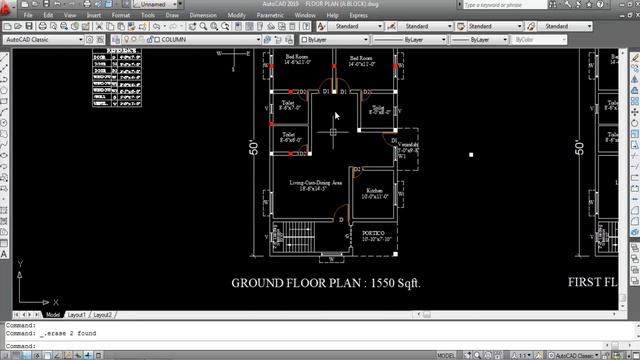Select the Erase tool in Modify toolbar

pos(635,57)
